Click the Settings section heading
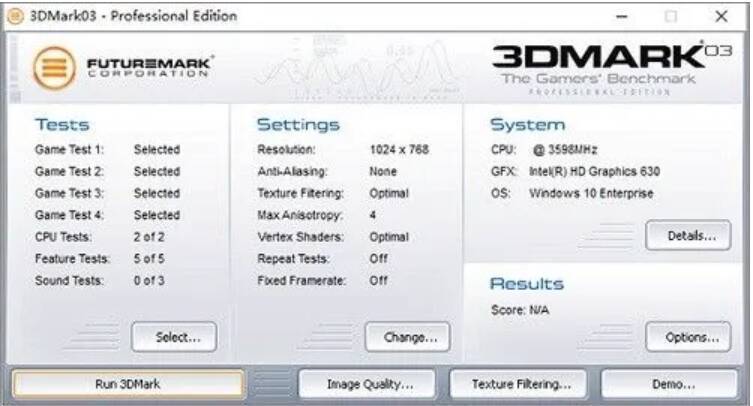 pyautogui.click(x=298, y=124)
